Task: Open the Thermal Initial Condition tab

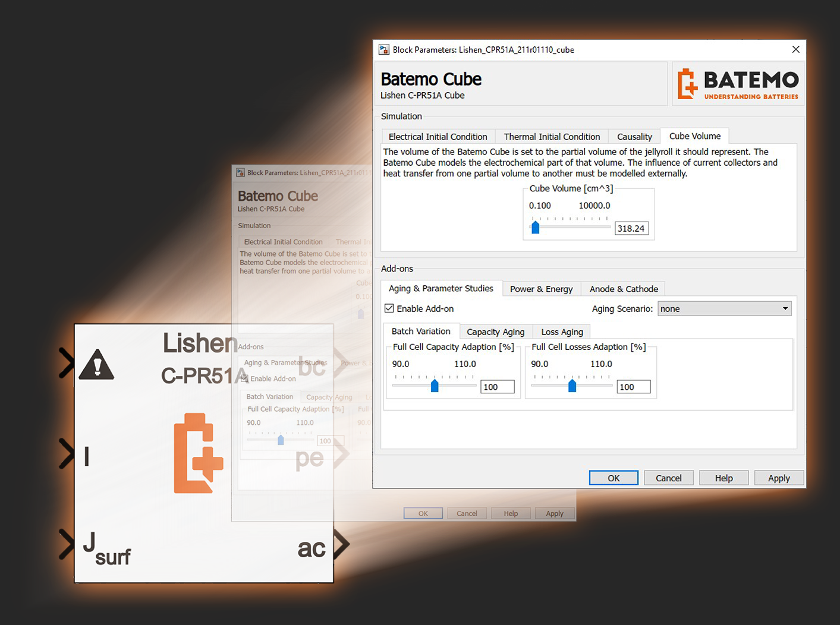Action: click(x=552, y=137)
